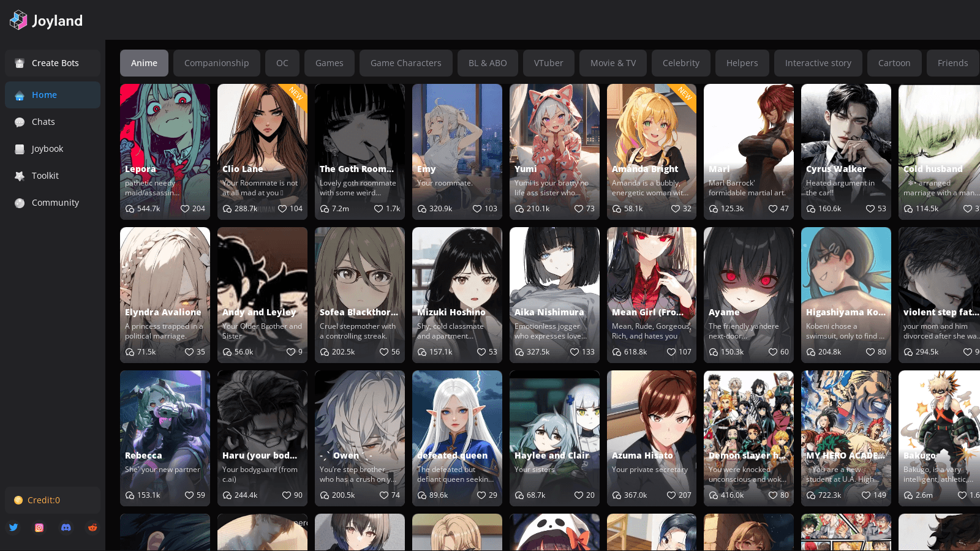Like the Lepora card heart icon
980x551 pixels.
(184, 209)
